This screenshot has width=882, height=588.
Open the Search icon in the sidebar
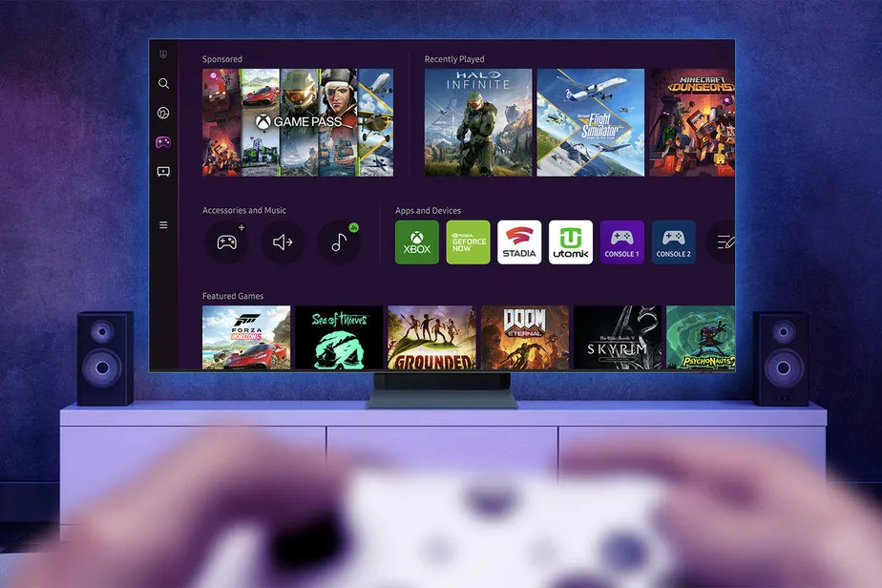pos(163,83)
